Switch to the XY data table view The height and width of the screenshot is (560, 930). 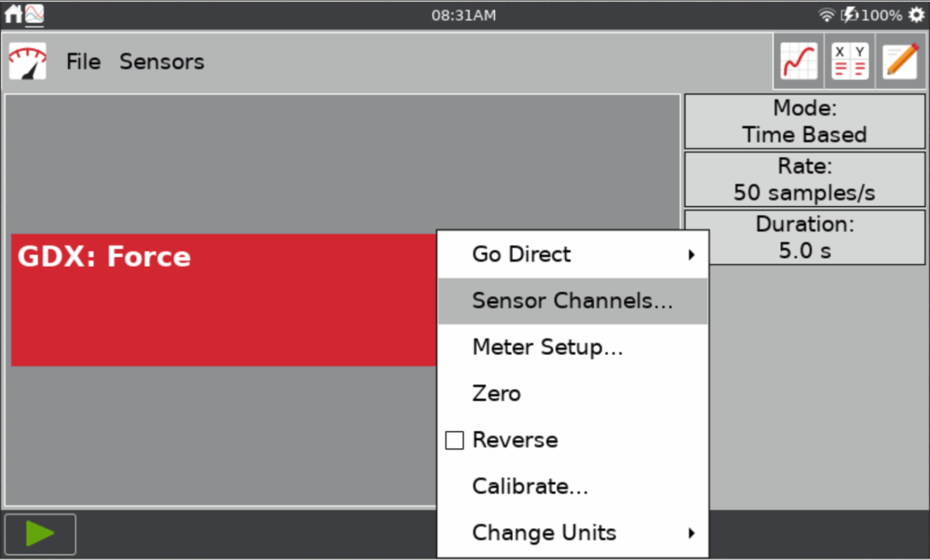tap(849, 61)
